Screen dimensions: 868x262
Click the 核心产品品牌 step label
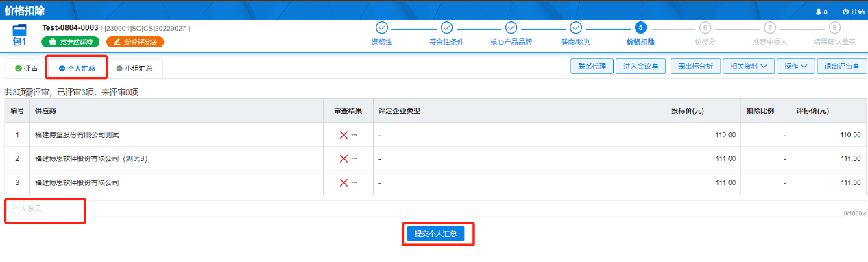click(x=511, y=42)
